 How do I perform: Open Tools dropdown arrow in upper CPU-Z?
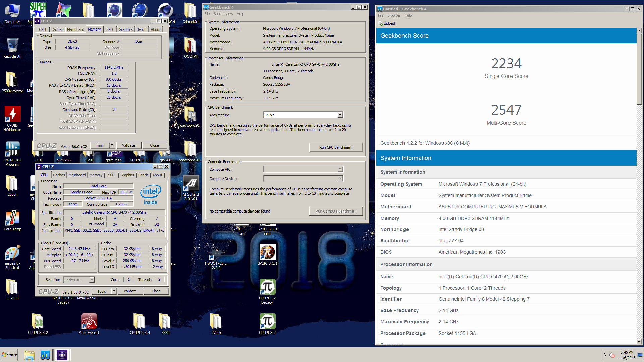(112, 145)
